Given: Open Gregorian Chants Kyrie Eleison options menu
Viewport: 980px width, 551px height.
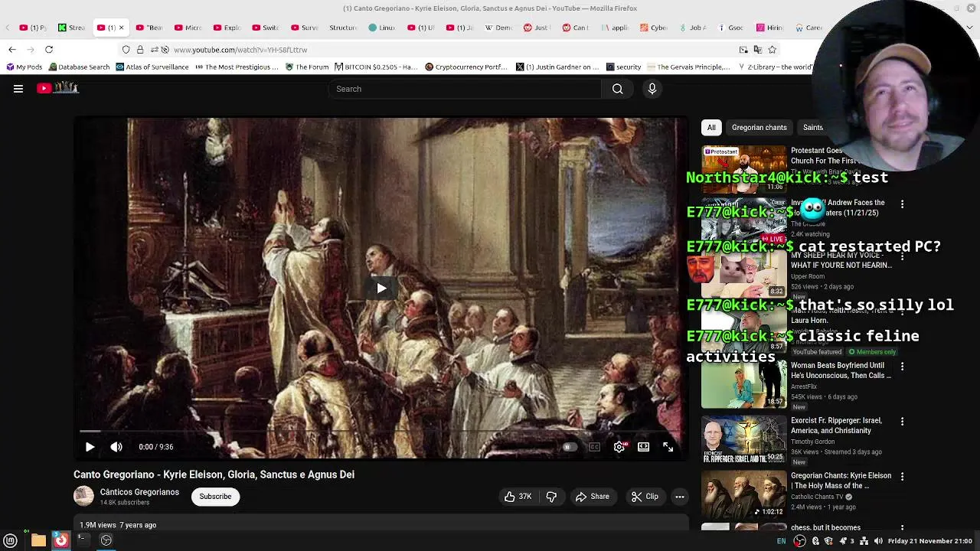Looking at the screenshot, I should pyautogui.click(x=902, y=477).
